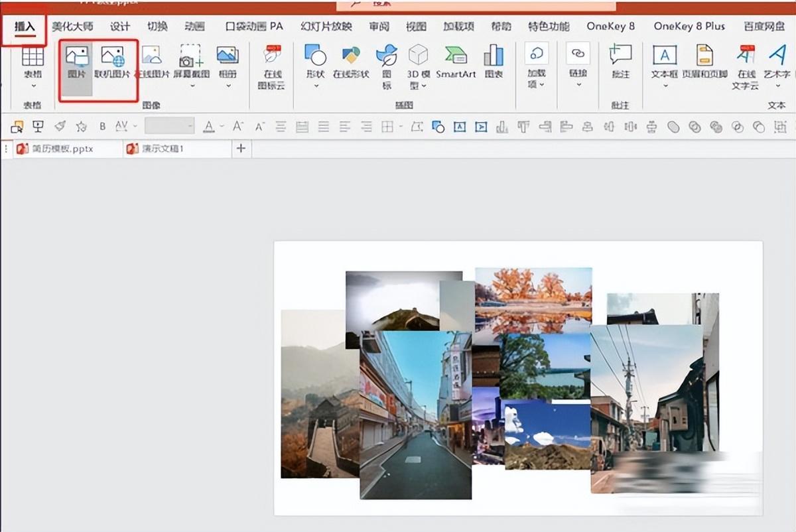This screenshot has width=796, height=532.
Task: Open the font size combo box
Action: click(x=170, y=126)
